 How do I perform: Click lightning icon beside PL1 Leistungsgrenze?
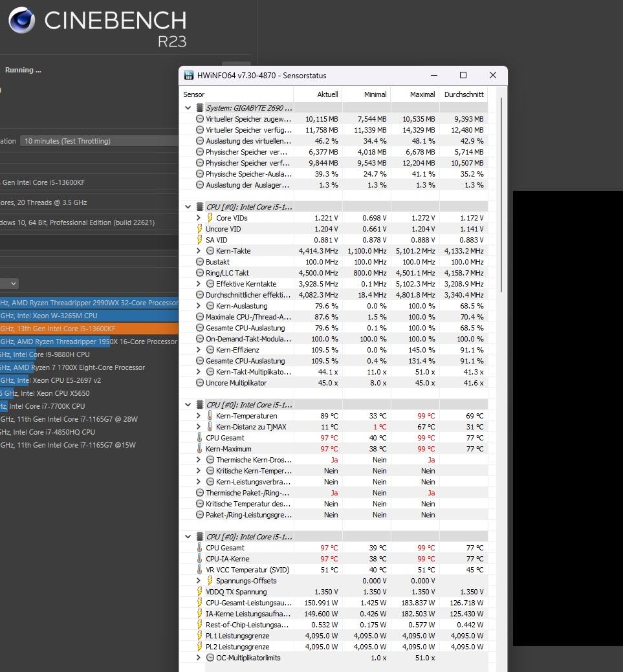200,636
